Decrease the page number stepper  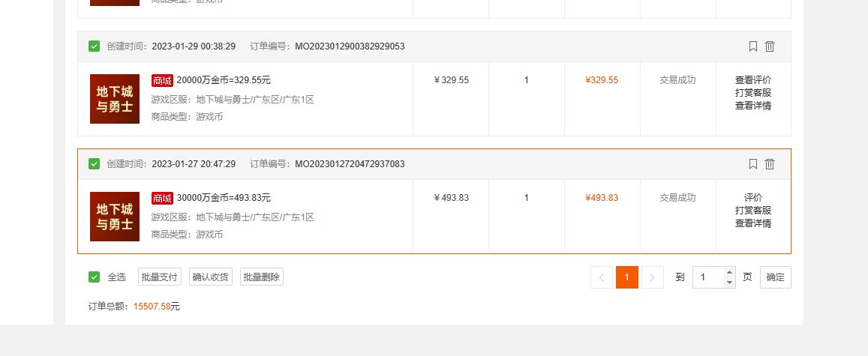pos(730,283)
